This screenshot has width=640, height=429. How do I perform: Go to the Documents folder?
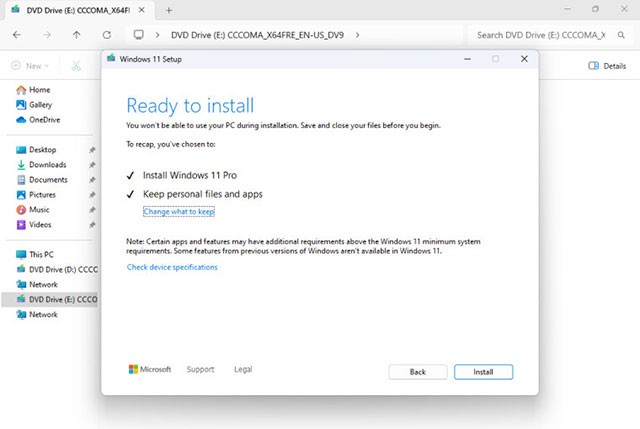point(48,179)
